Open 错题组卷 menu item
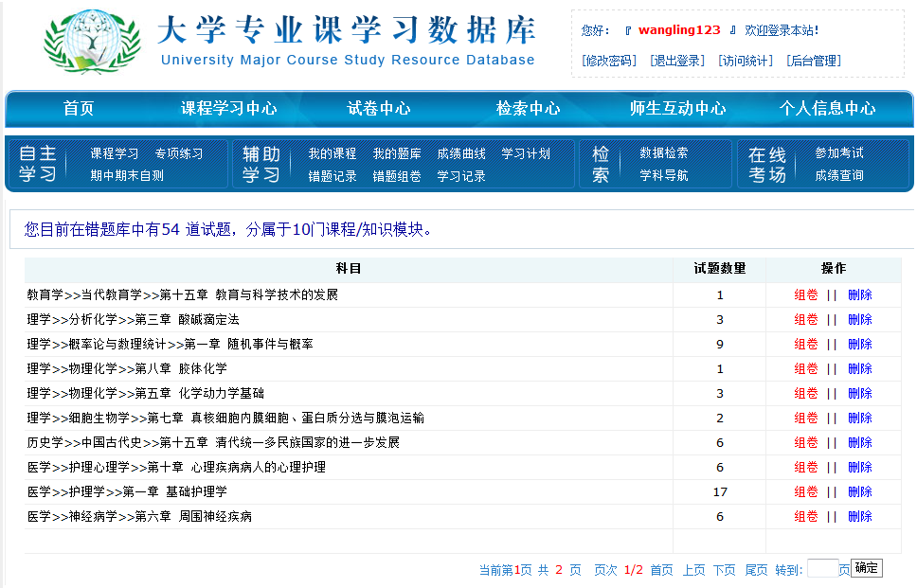Viewport: 917px width, 588px height. (397, 176)
